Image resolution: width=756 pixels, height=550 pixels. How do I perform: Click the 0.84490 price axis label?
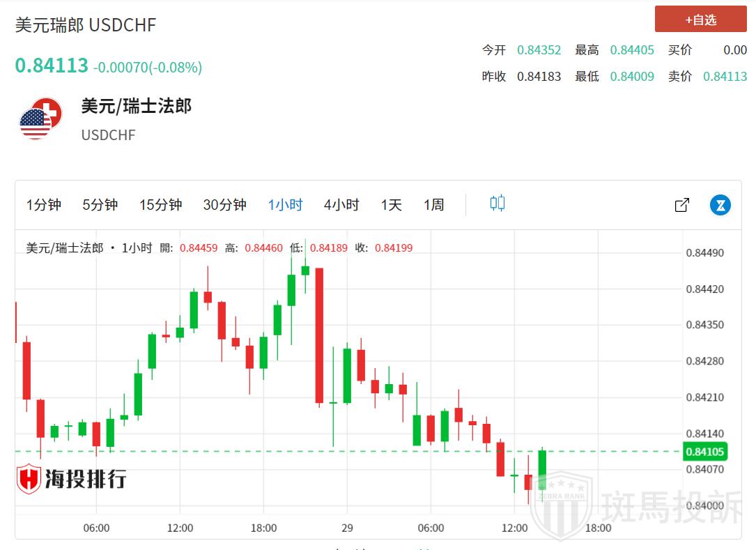pos(704,252)
